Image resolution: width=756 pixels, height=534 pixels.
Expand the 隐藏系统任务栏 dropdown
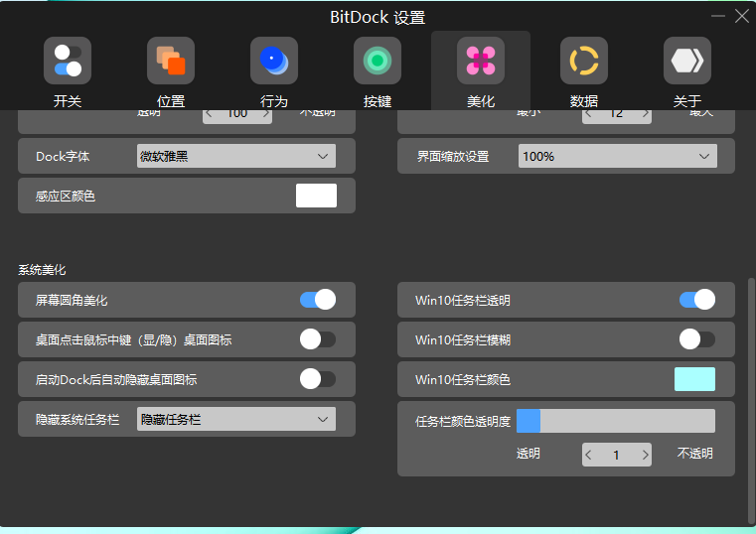(x=236, y=419)
